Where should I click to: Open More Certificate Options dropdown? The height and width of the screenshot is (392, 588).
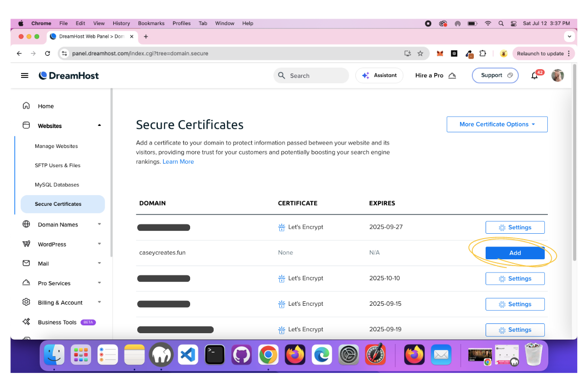[497, 124]
